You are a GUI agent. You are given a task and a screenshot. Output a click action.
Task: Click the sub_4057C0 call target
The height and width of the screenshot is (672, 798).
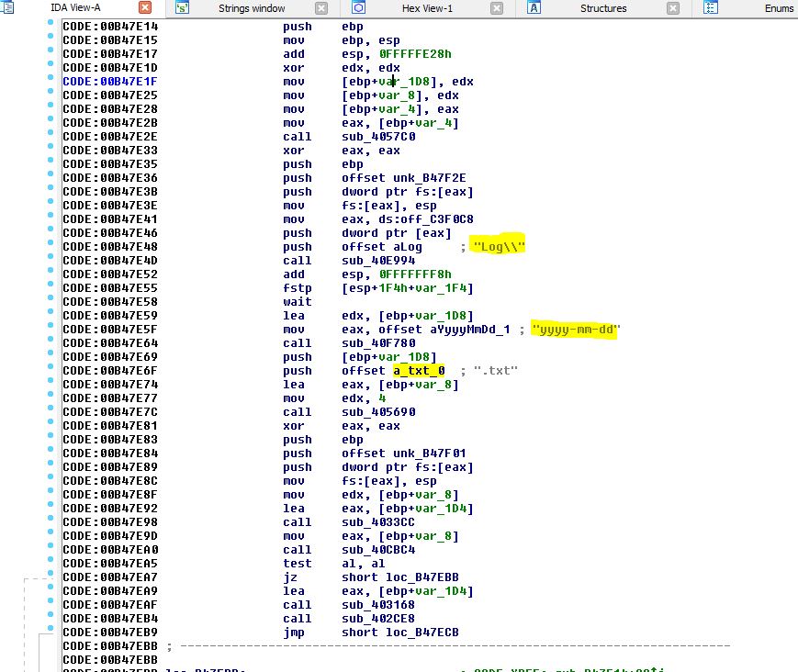click(374, 137)
